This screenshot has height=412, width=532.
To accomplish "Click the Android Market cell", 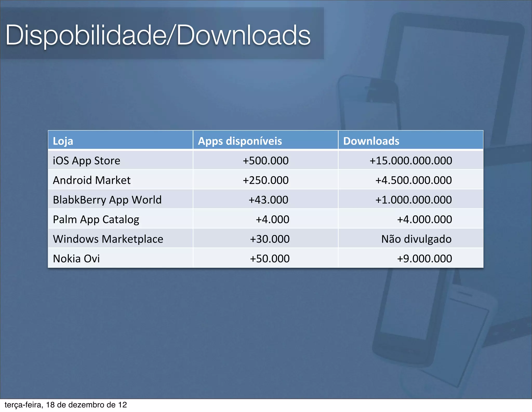I will point(121,180).
